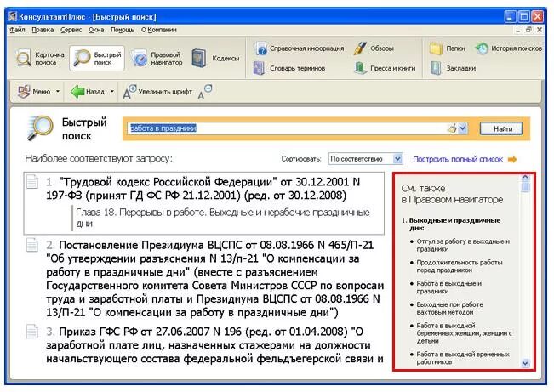Viewport: 554px width, 392px height.
Task: Open Словарь терминов
Action: click(x=289, y=68)
